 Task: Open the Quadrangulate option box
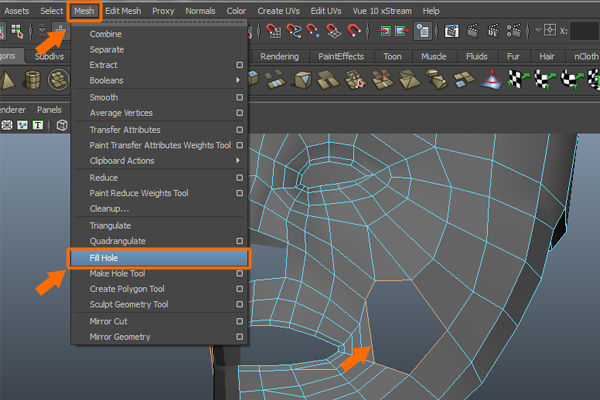(x=239, y=241)
